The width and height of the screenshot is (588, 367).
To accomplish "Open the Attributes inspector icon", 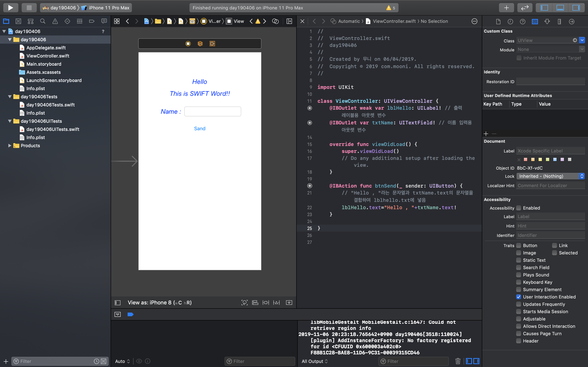I will (547, 22).
